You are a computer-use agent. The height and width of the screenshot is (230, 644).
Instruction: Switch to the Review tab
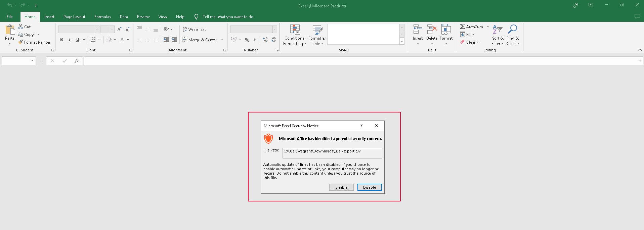pos(143,17)
